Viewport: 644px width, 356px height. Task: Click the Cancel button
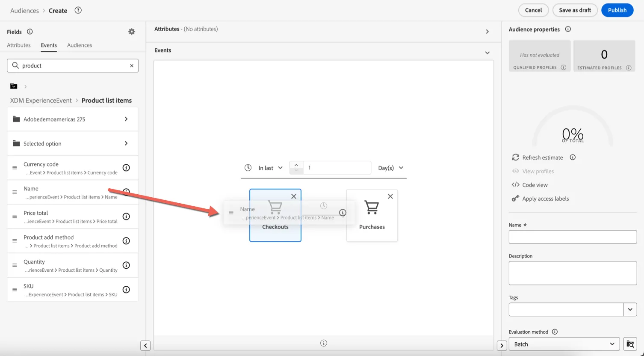533,10
